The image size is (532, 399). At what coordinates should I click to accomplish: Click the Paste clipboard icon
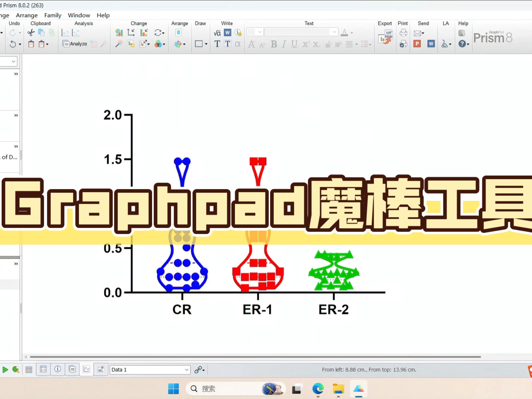click(31, 44)
